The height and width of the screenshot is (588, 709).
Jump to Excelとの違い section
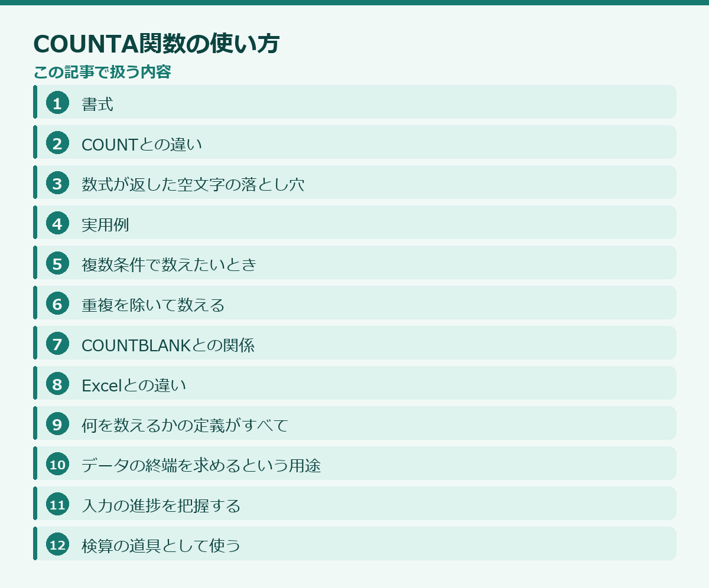pyautogui.click(x=354, y=383)
